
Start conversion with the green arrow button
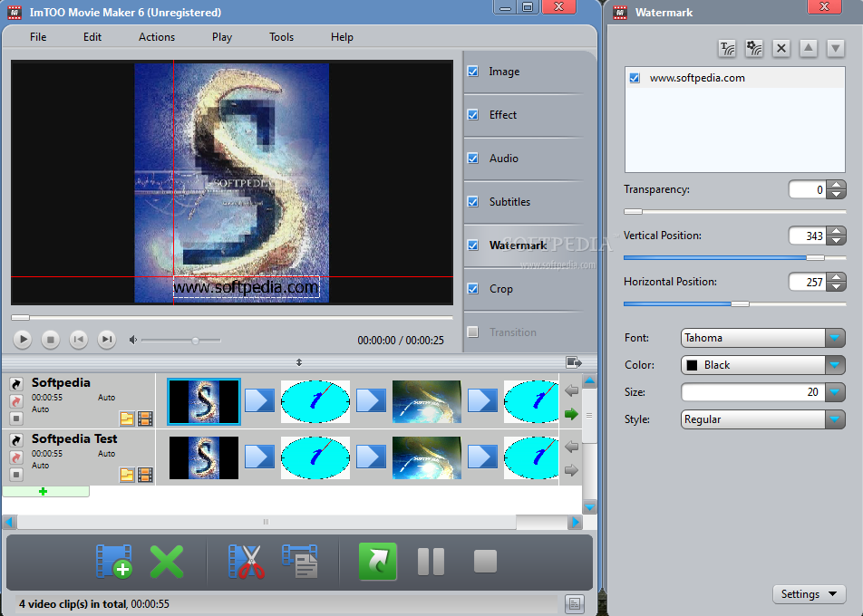(x=377, y=562)
